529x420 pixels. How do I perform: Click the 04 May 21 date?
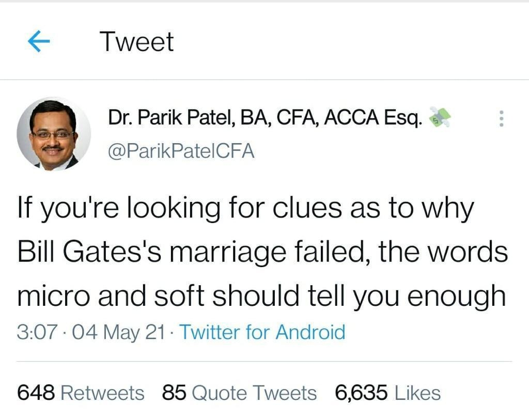click(118, 331)
